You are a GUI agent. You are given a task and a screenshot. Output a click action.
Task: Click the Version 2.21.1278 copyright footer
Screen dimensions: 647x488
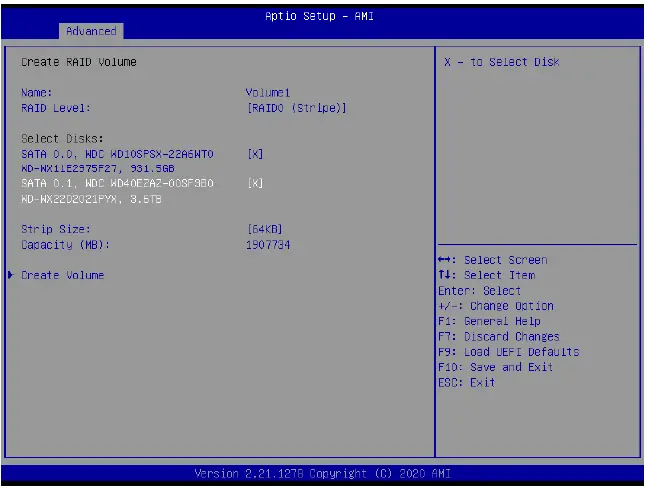coord(323,474)
